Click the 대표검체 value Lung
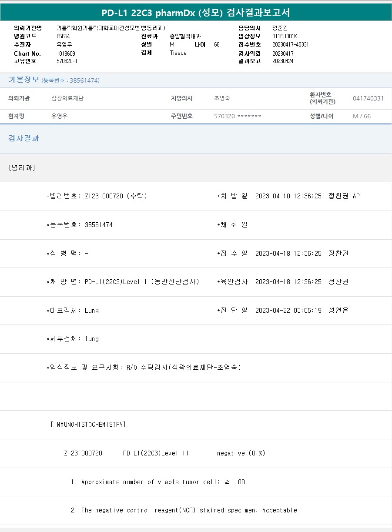The width and height of the screenshot is (392, 532). (x=91, y=310)
